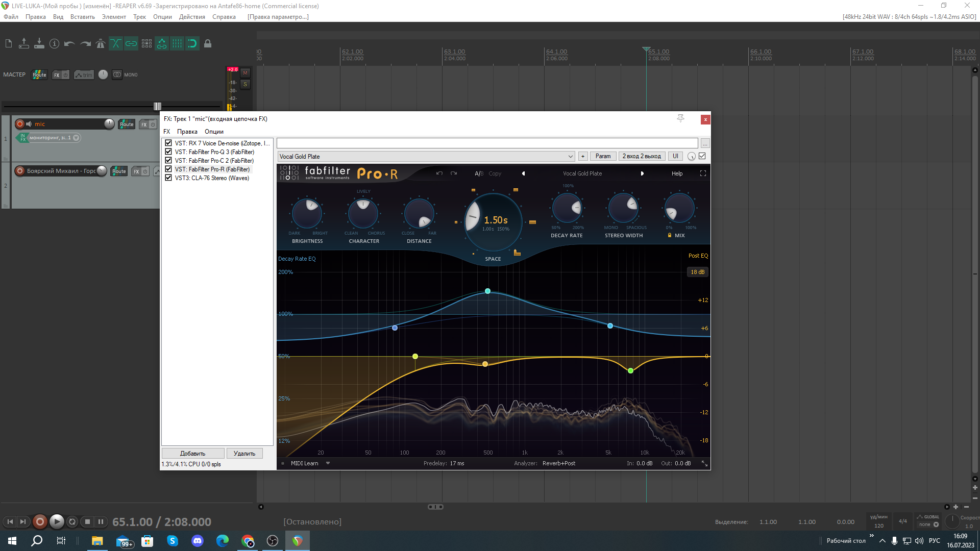The height and width of the screenshot is (551, 980).
Task: Click master volume fader handle
Action: coord(157,106)
